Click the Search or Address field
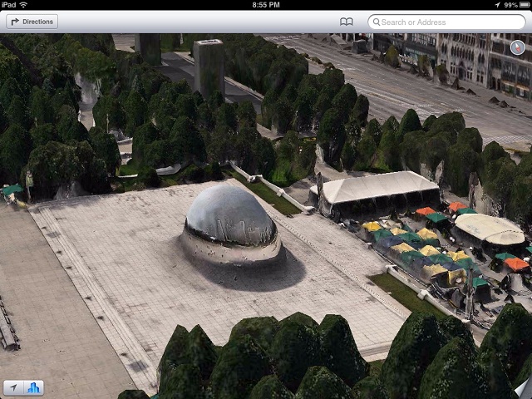 pos(449,22)
